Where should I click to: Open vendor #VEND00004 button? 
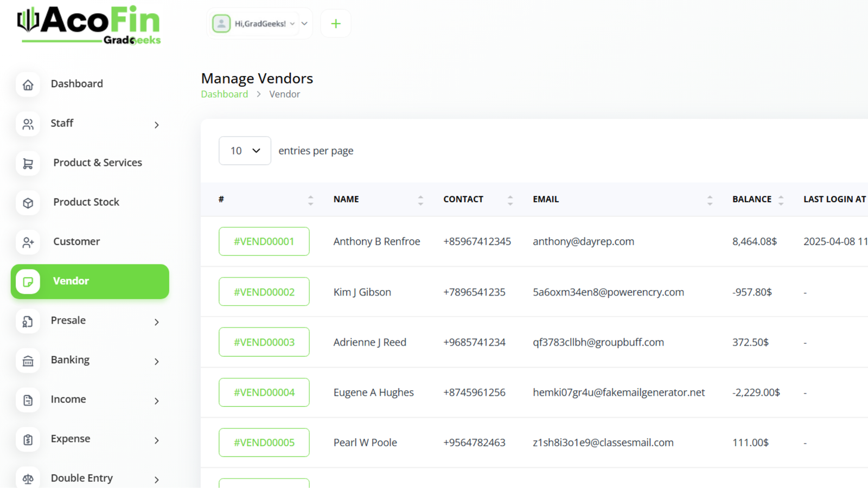(264, 393)
